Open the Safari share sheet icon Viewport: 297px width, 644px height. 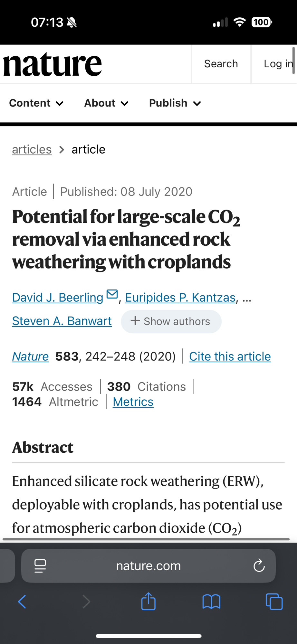pos(148,601)
